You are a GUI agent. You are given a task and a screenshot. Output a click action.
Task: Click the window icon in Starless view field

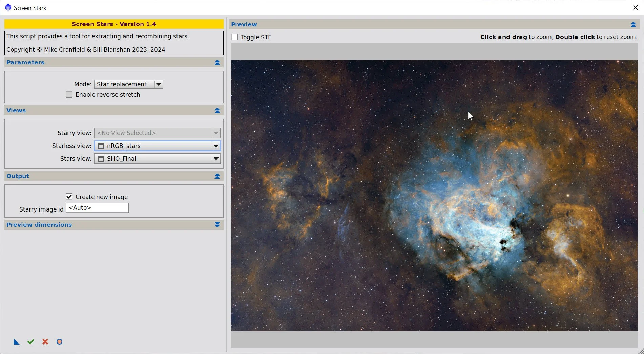[101, 146]
